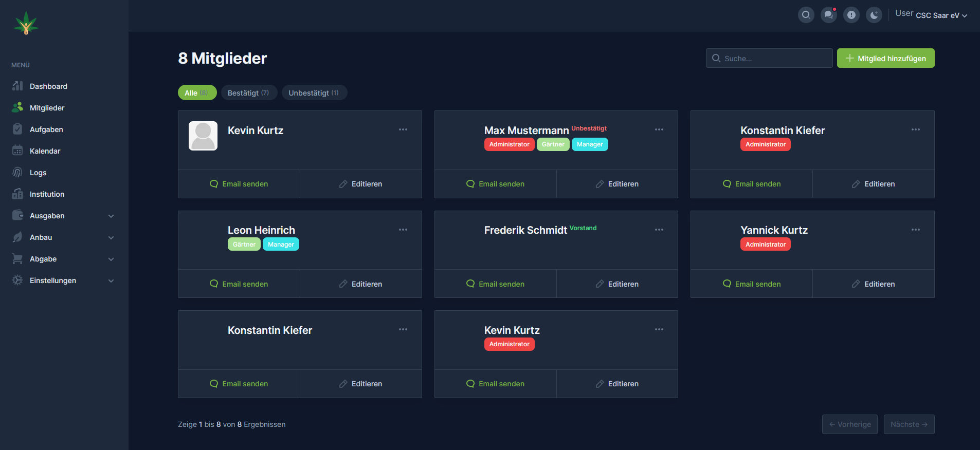Click the Kalendar calendar icon
Screen dimensions: 980x450
pos(17,151)
